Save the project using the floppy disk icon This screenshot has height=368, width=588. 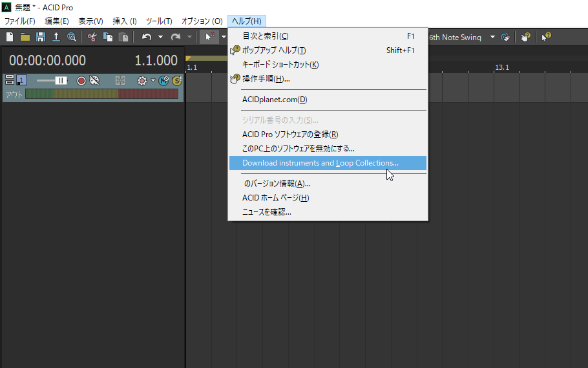click(x=41, y=37)
